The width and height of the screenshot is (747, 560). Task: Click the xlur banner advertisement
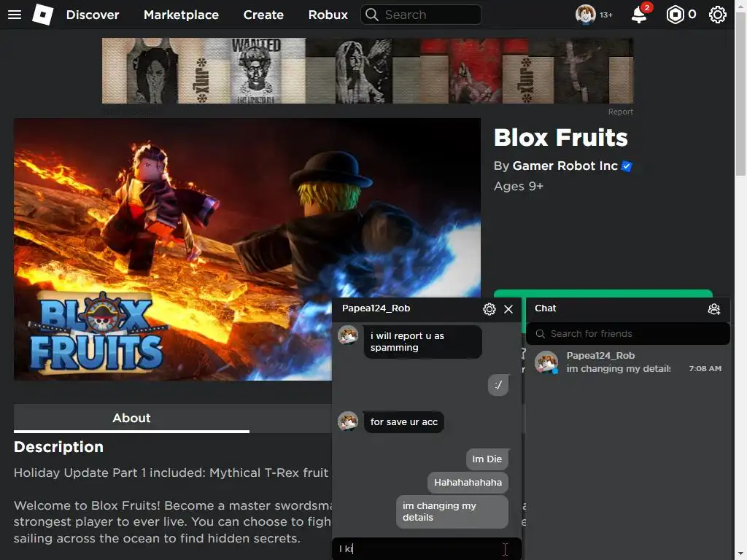pos(368,71)
